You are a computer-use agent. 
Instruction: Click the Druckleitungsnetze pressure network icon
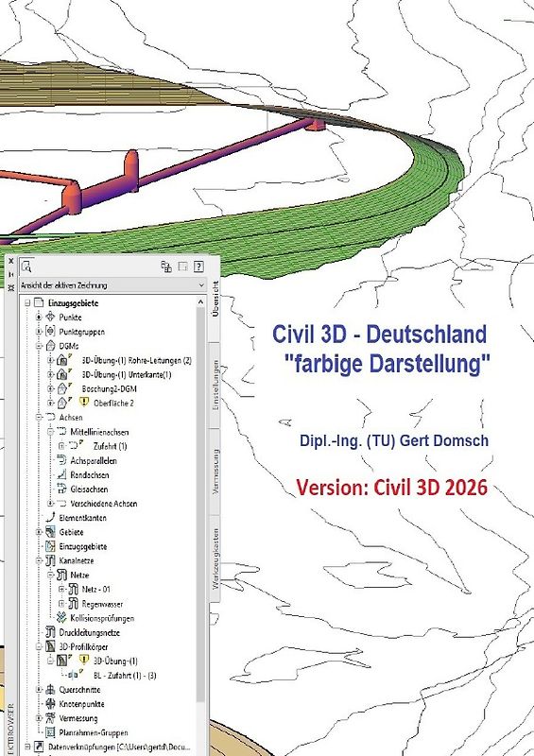[x=50, y=632]
